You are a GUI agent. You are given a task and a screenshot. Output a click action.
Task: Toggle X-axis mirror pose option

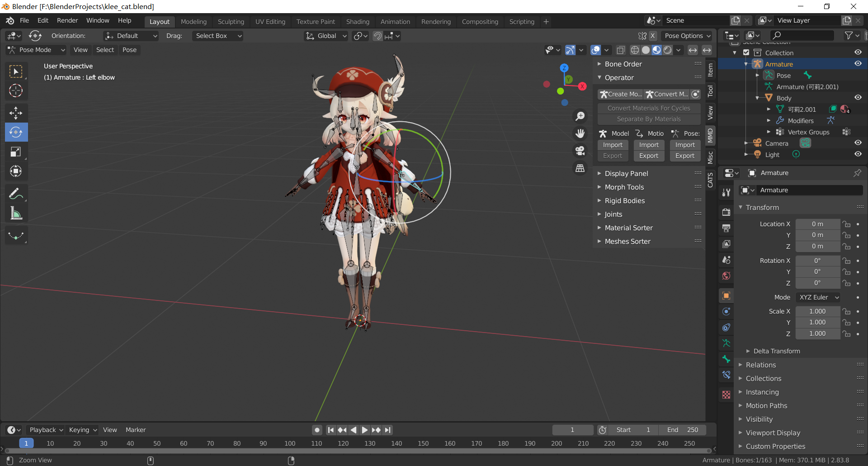[x=652, y=36]
